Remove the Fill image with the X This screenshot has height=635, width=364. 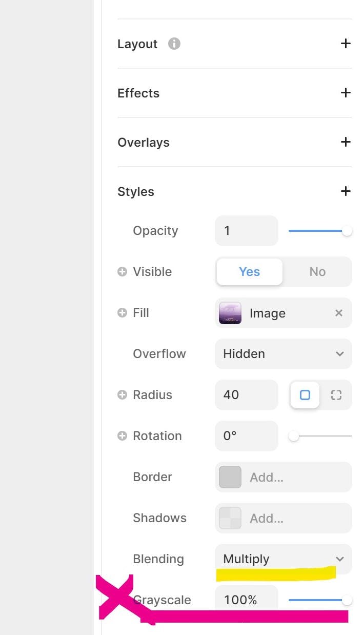(338, 313)
